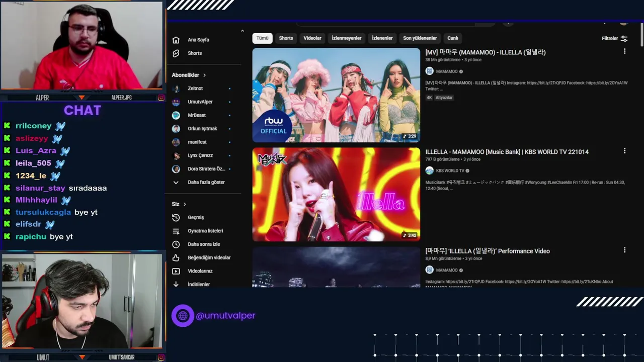Select the İzlenmeyenler filter chip
The height and width of the screenshot is (362, 644).
[x=347, y=38]
